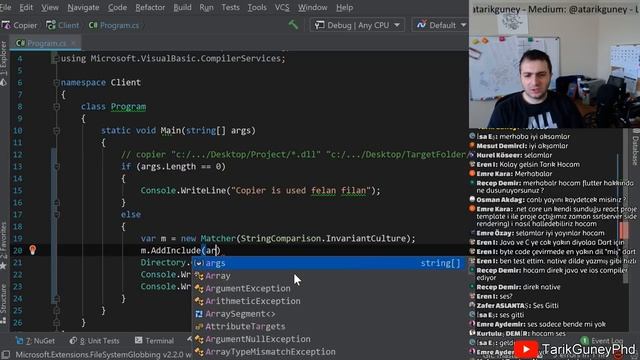This screenshot has width=640, height=360.
Task: Select the ArgumentNullException completion suggestion
Action: pos(329,339)
